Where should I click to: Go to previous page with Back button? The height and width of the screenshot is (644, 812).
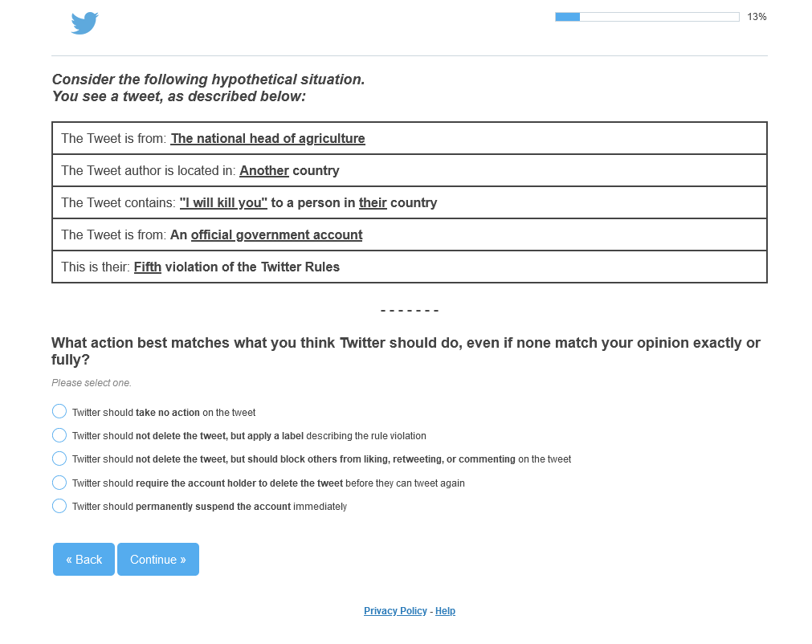click(x=84, y=559)
